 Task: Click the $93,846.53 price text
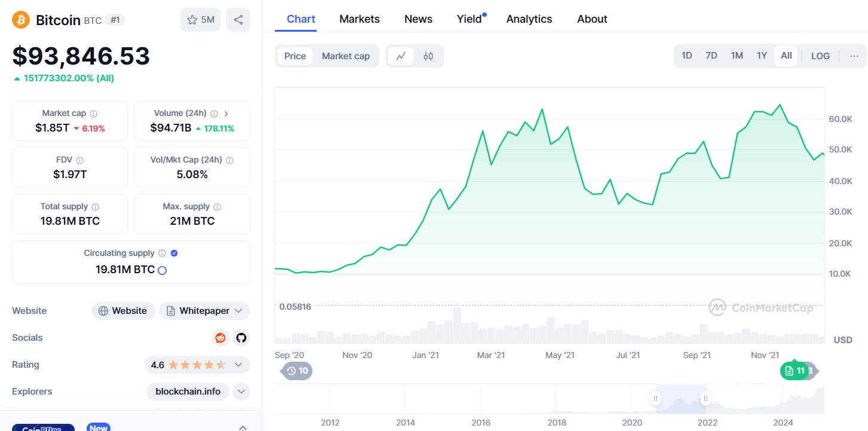point(81,56)
